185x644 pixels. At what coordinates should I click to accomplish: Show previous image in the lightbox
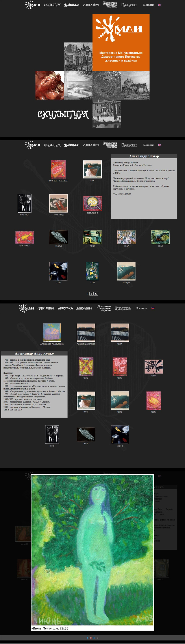pos(87,638)
